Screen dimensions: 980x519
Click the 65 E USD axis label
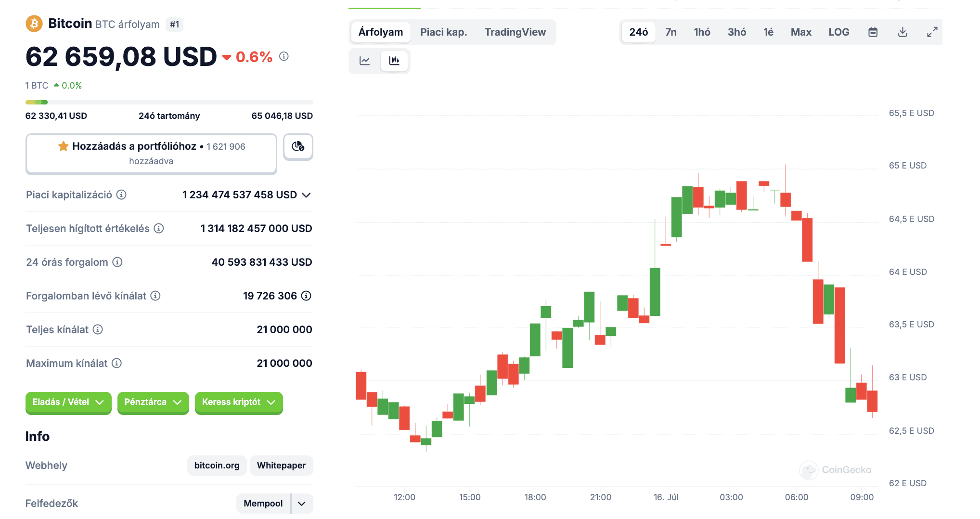(907, 166)
